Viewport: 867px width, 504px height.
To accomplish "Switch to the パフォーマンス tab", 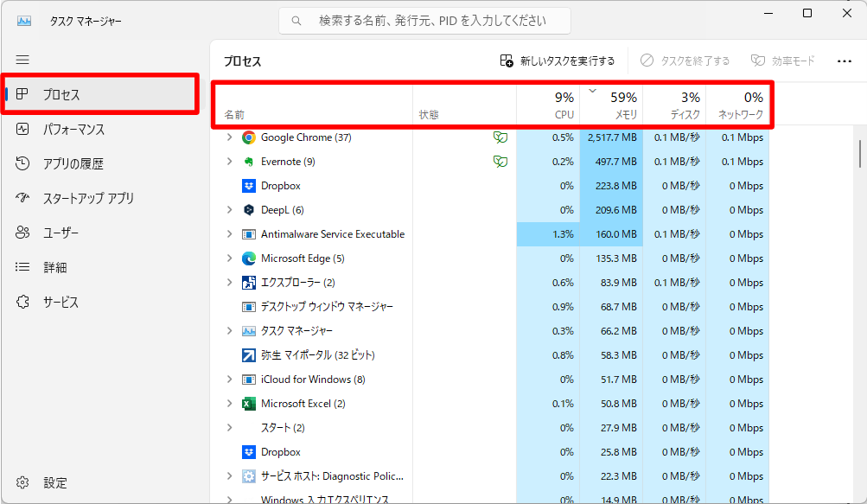I will tap(73, 130).
